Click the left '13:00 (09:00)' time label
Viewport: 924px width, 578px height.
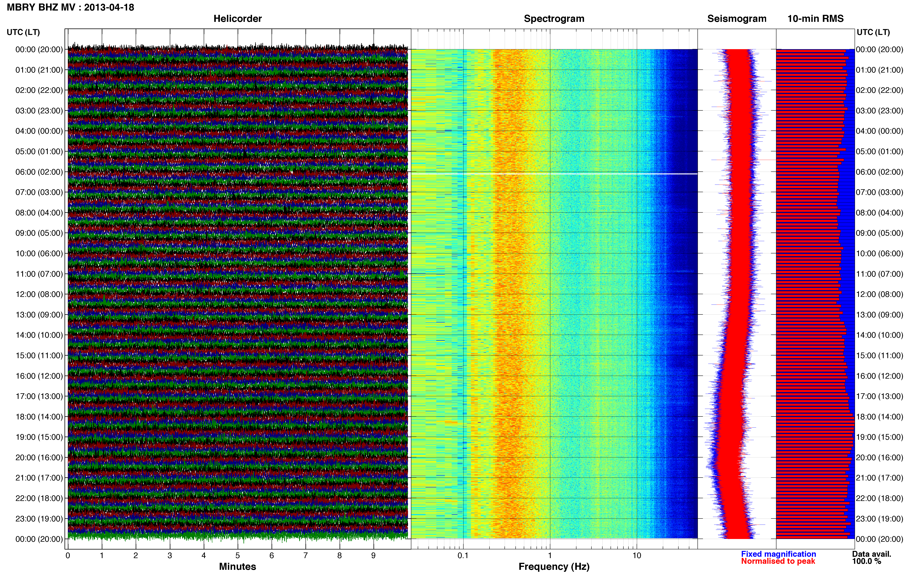pyautogui.click(x=39, y=315)
